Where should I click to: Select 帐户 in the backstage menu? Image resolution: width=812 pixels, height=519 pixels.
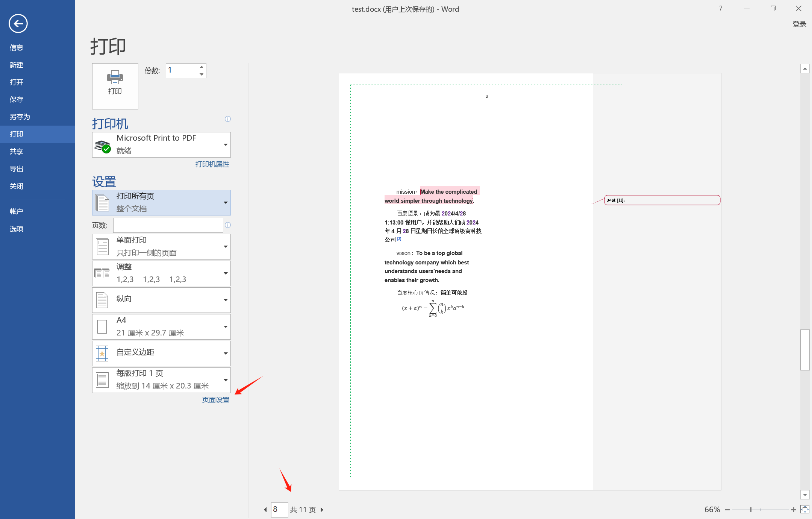click(x=38, y=212)
